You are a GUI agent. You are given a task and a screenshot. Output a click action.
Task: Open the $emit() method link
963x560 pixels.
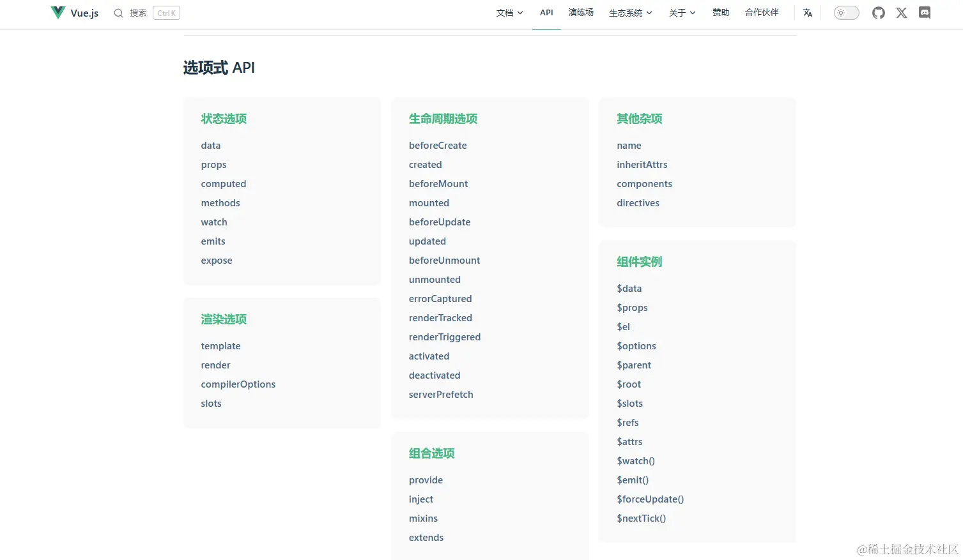[633, 480]
